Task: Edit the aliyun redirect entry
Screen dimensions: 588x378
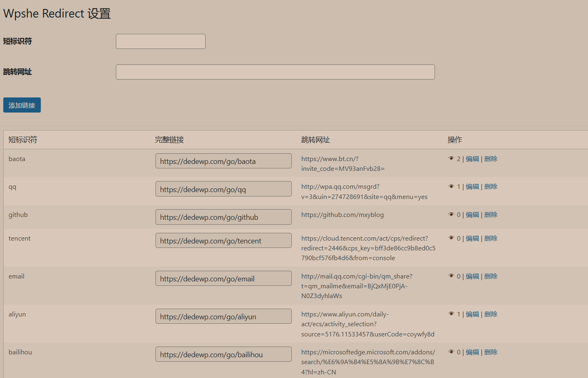Action: [472, 314]
